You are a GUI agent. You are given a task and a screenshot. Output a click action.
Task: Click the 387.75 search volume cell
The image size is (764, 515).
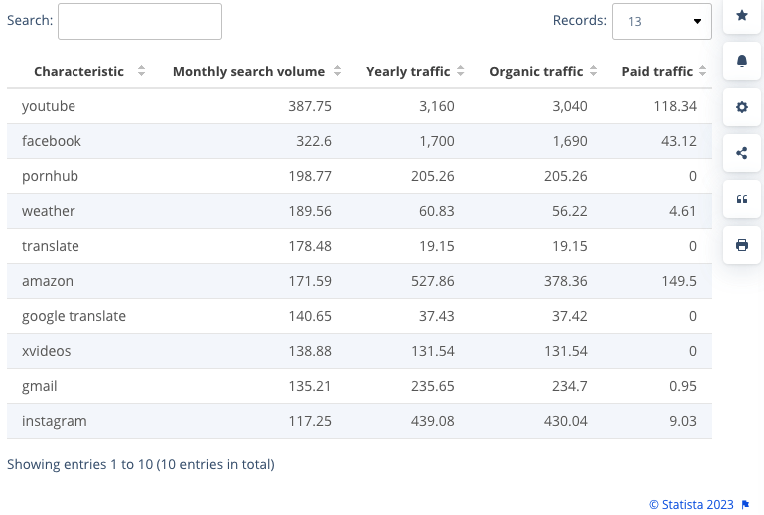[x=310, y=106]
